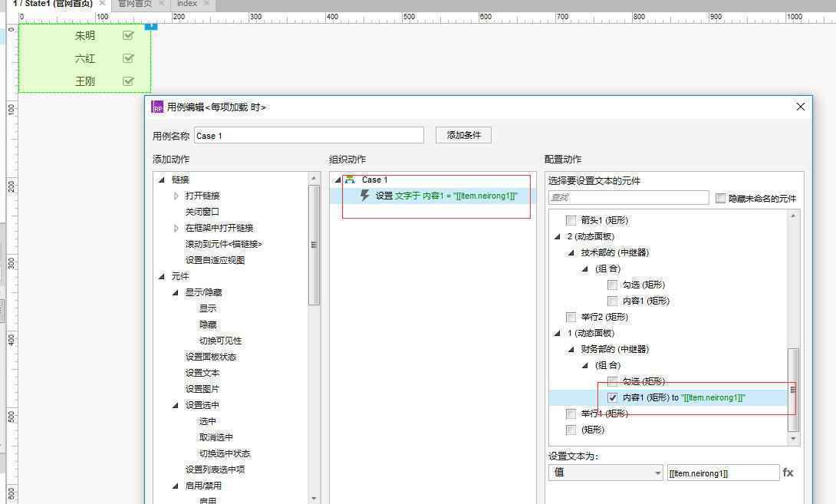Collapse the 元件 action group
Viewport: 836px width, 504px height.
point(162,276)
